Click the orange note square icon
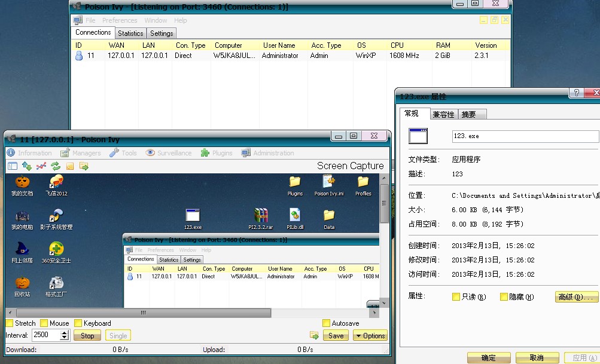This screenshot has height=364, width=600. pyautogui.click(x=70, y=166)
